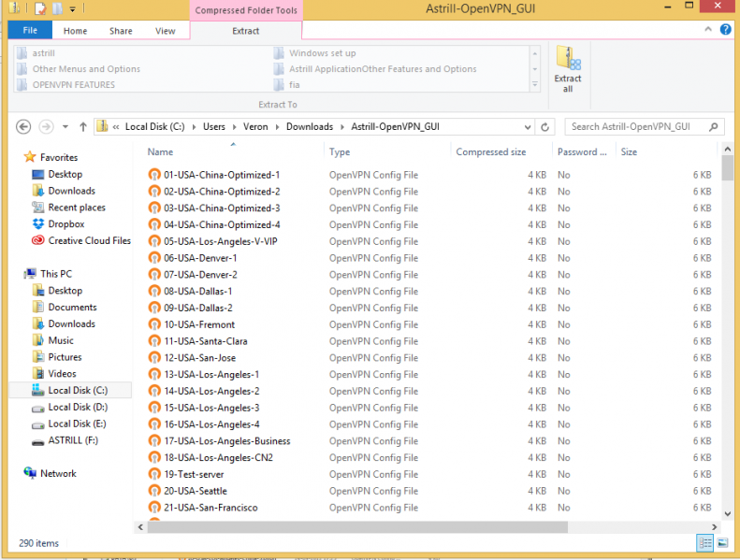Select the 05-USA-Los-Angeles-V-VIP file icon
740x560 pixels.
pos(154,241)
